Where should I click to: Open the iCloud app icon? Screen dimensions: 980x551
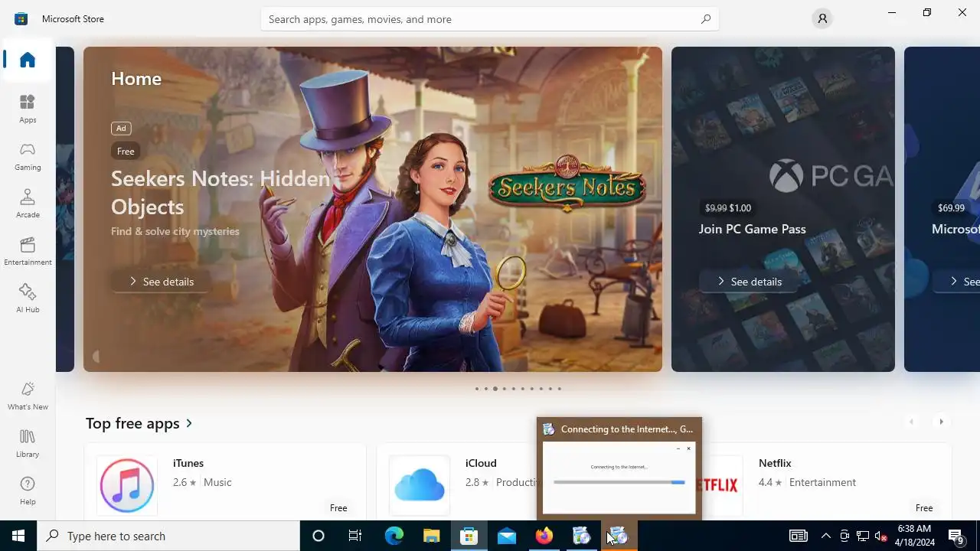pos(420,485)
